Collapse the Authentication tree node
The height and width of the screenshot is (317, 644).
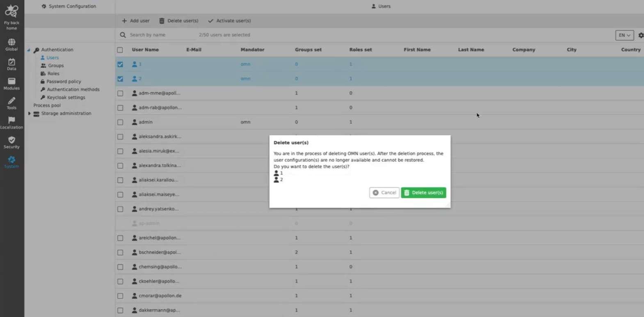(x=29, y=50)
